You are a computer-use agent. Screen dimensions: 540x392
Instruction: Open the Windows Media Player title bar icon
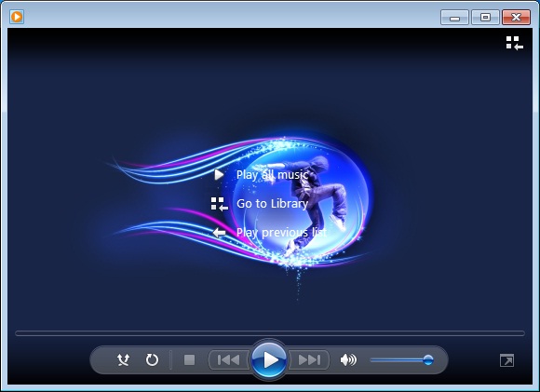[17, 17]
